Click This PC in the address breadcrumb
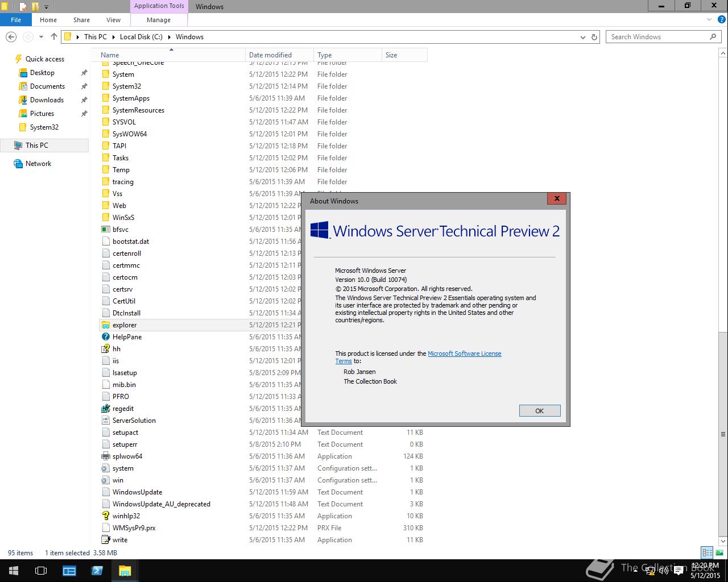Viewport: 728px width, 582px height. click(x=96, y=37)
